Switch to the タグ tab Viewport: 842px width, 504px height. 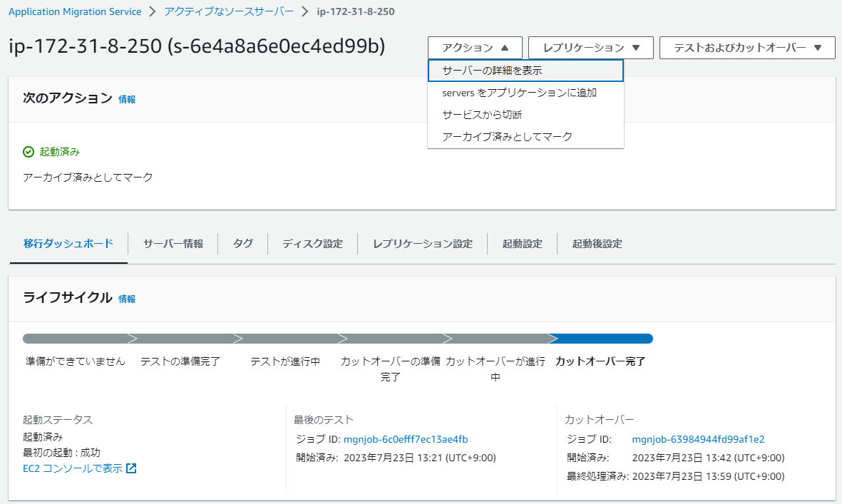tap(242, 244)
